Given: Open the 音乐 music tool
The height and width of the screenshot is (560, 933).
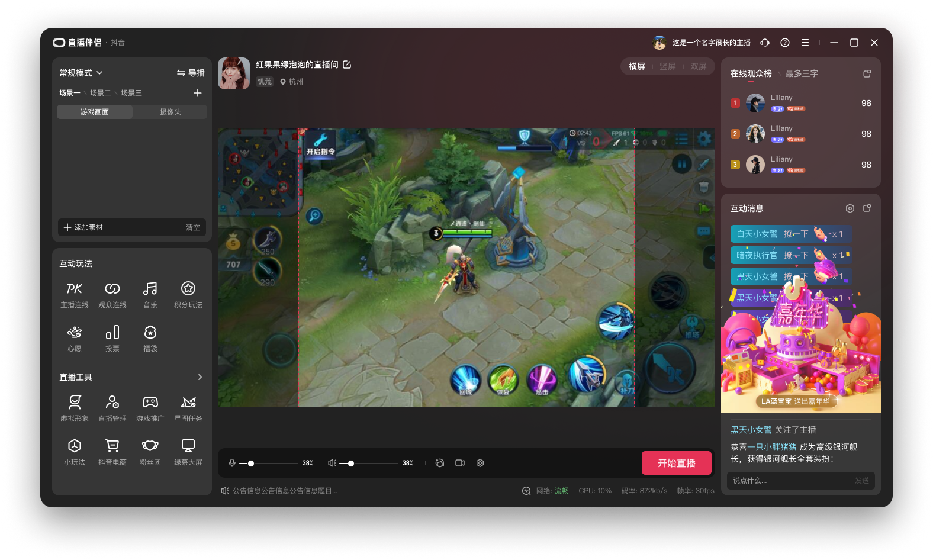Looking at the screenshot, I should click(x=150, y=295).
